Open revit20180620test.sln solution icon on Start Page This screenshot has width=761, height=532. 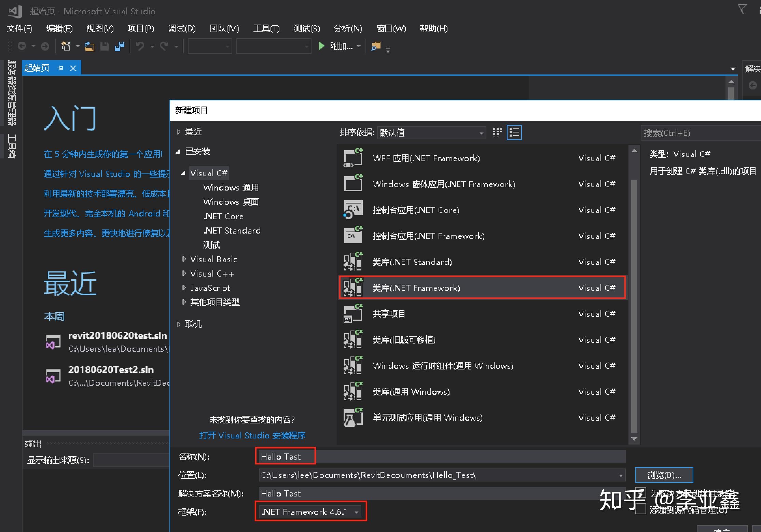(53, 341)
